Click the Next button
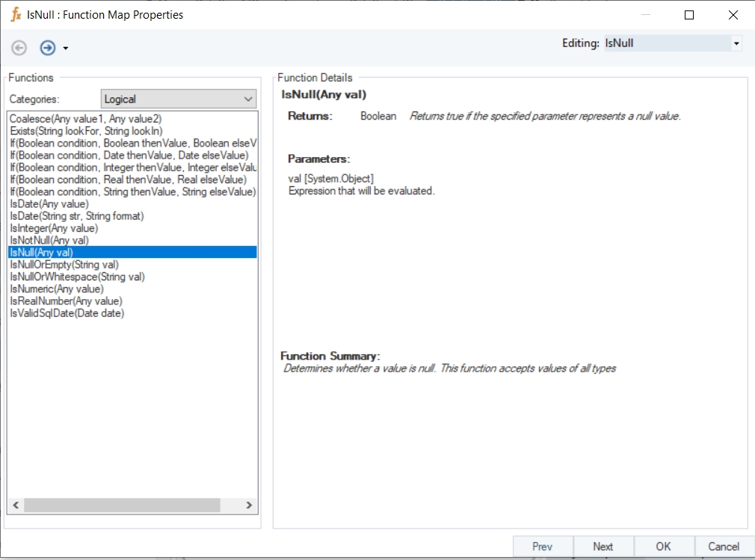 (603, 547)
